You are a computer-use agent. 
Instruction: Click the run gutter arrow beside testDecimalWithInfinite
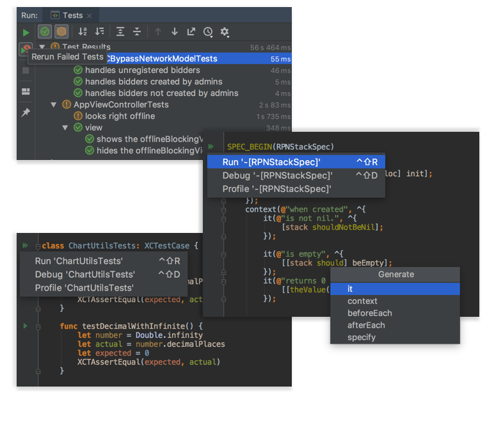pyautogui.click(x=26, y=326)
